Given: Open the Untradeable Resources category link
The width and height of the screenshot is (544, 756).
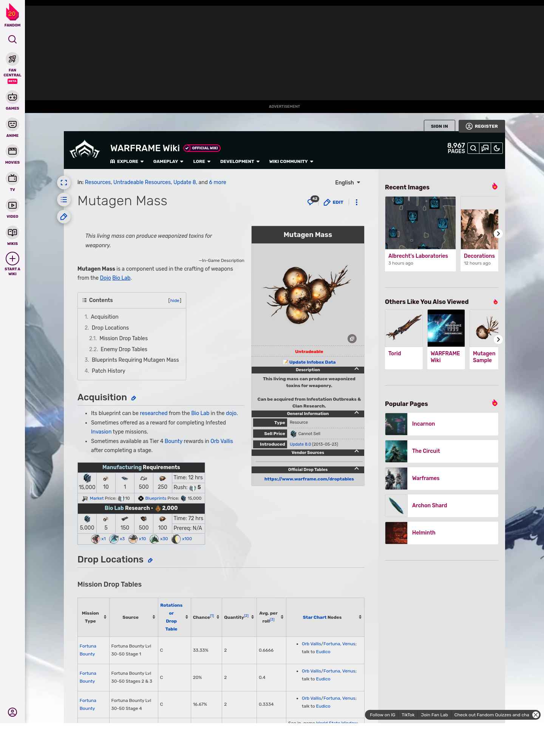Looking at the screenshot, I should click(142, 182).
